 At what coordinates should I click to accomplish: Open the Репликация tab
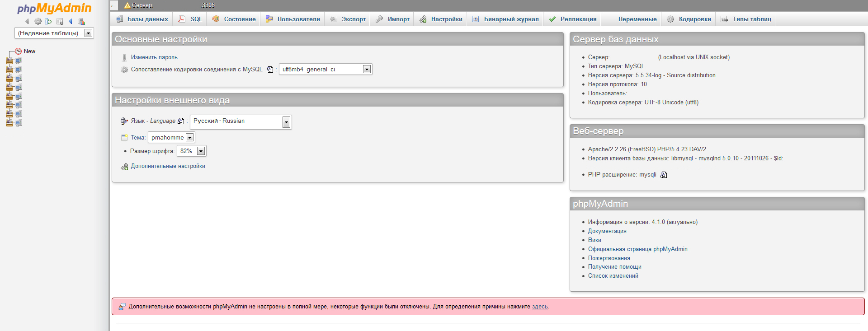[x=573, y=19]
